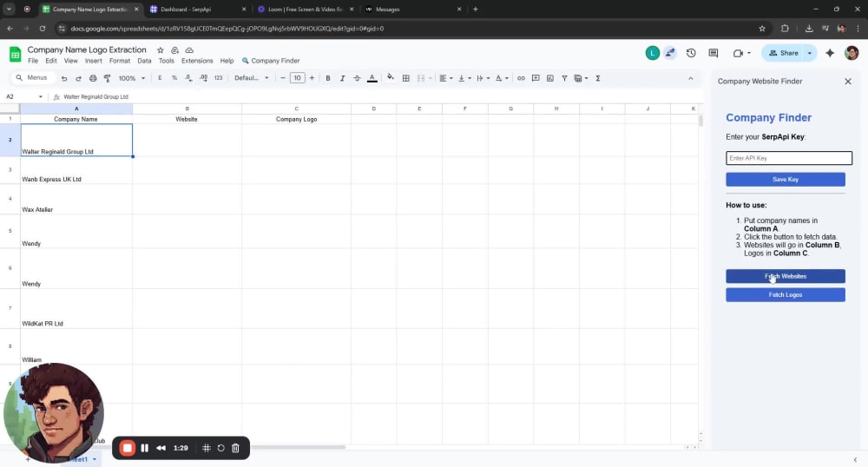Screen dimensions: 868x467
Task: Print the spreadsheet using the printer icon
Action: (x=93, y=79)
